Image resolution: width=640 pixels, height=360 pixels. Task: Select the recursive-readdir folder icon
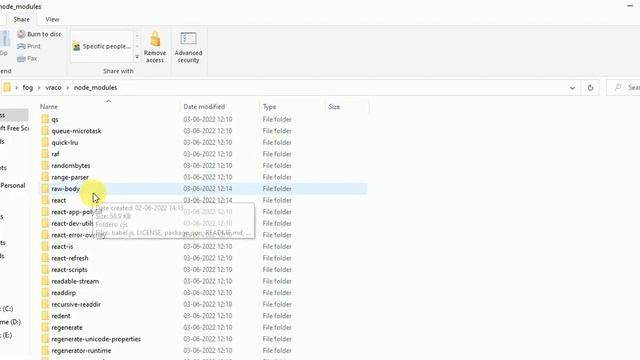(45, 304)
